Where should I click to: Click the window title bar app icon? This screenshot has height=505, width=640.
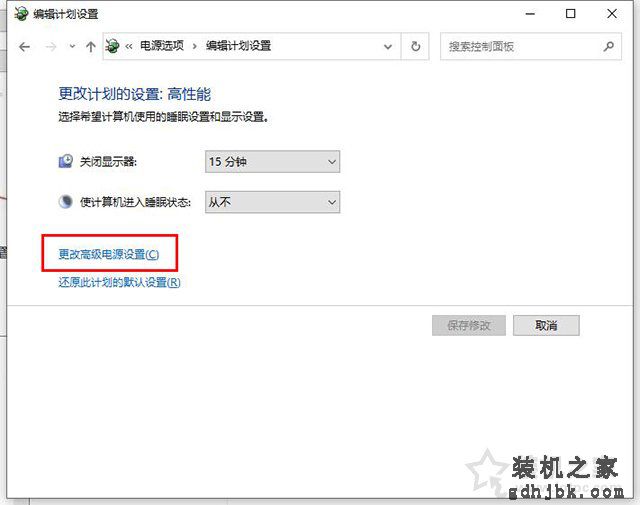[21, 13]
